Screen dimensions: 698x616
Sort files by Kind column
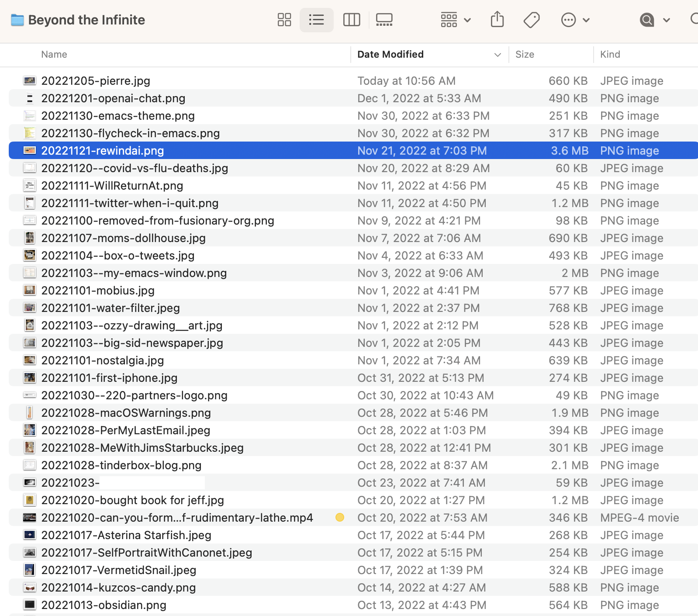pos(610,55)
